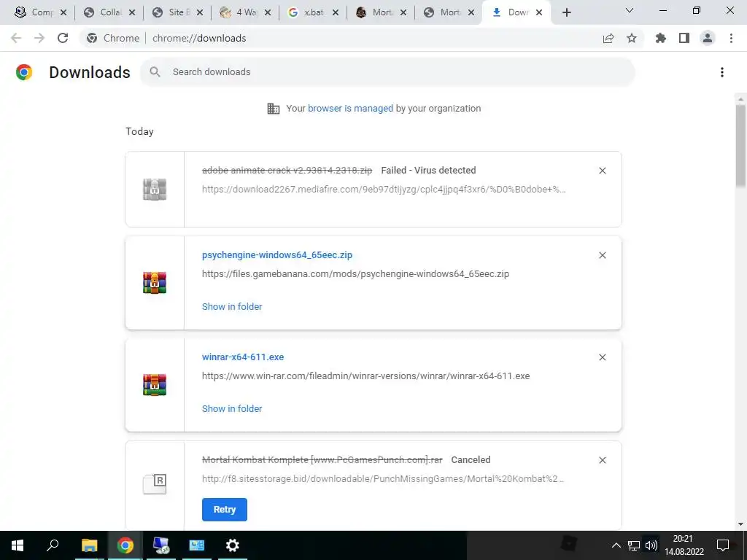The image size is (747, 560).
Task: Share this page icon in address bar
Action: pos(608,38)
